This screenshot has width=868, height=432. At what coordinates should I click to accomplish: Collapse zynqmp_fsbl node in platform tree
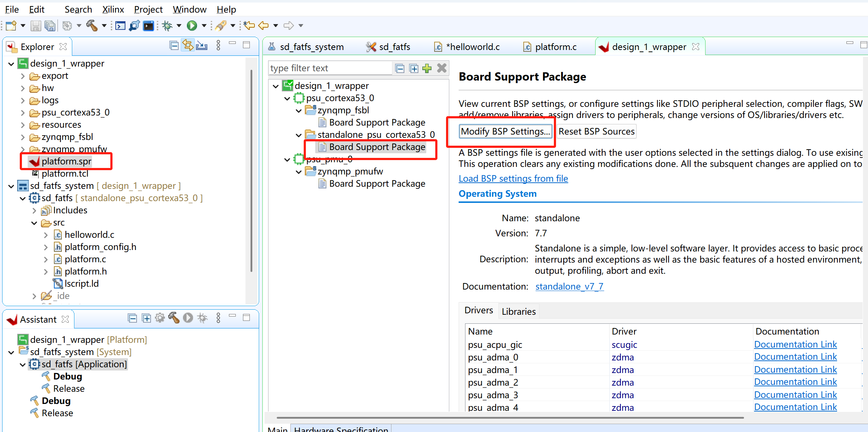298,110
